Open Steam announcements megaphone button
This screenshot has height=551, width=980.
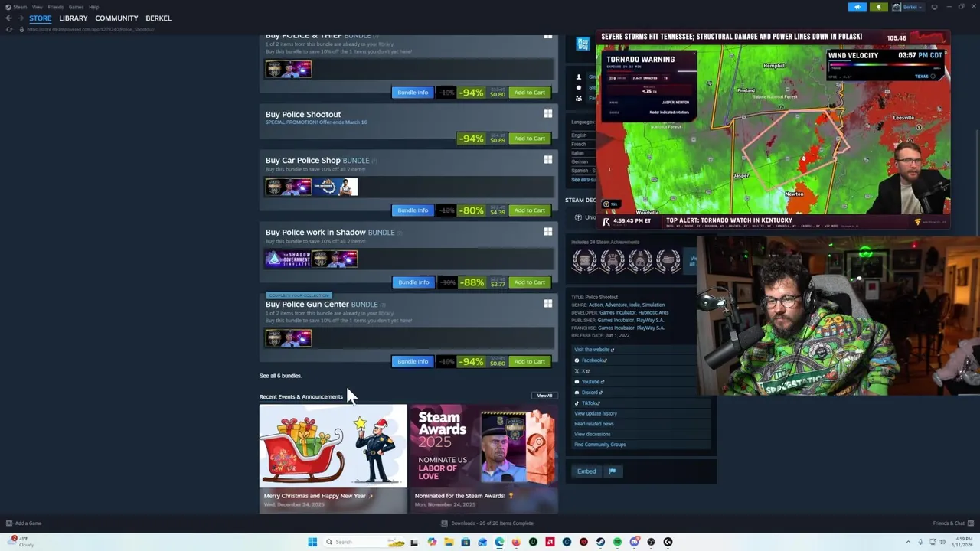click(x=857, y=7)
